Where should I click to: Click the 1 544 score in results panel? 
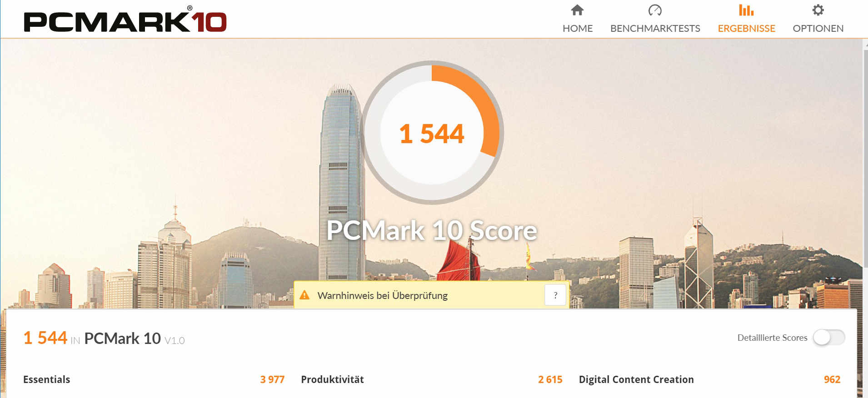(45, 338)
